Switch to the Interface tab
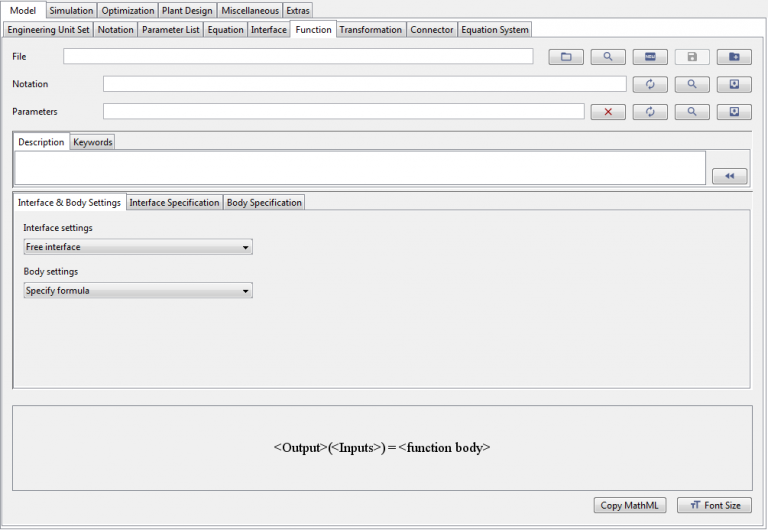Viewport: 768px width, 530px height. tap(268, 29)
